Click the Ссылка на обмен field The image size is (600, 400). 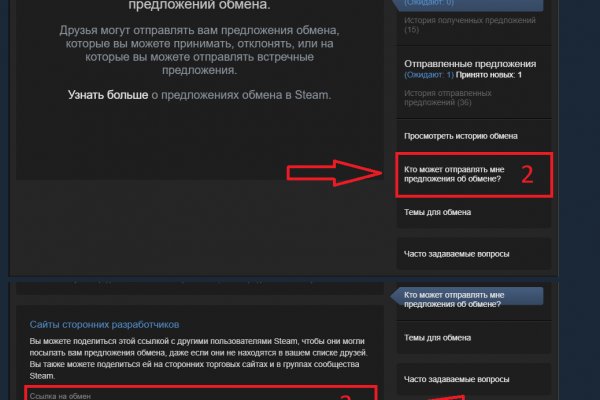click(x=200, y=395)
